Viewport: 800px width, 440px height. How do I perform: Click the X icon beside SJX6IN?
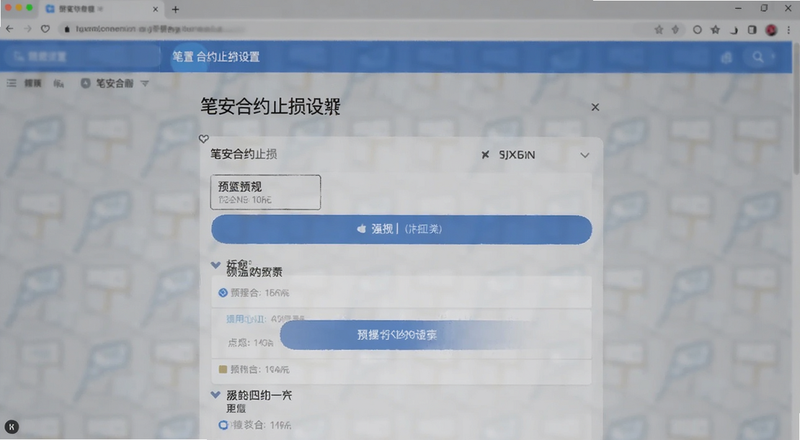click(x=485, y=155)
